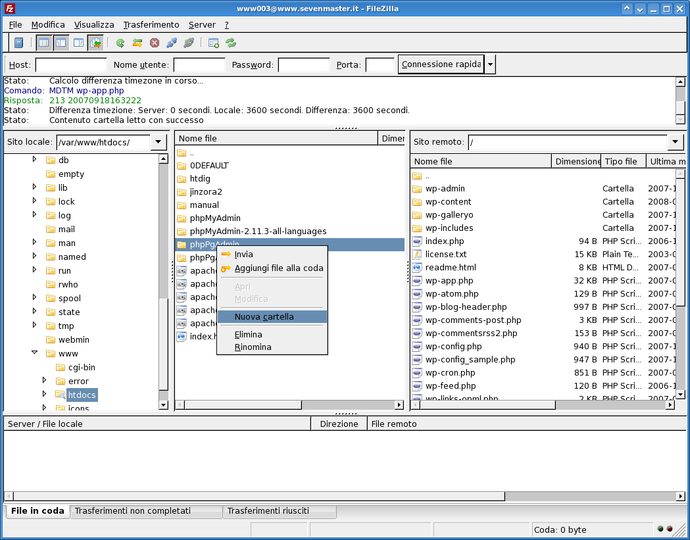Viewport: 690px width, 540px height.
Task: Click the 0DEFAULT folder icon
Action: (181, 166)
